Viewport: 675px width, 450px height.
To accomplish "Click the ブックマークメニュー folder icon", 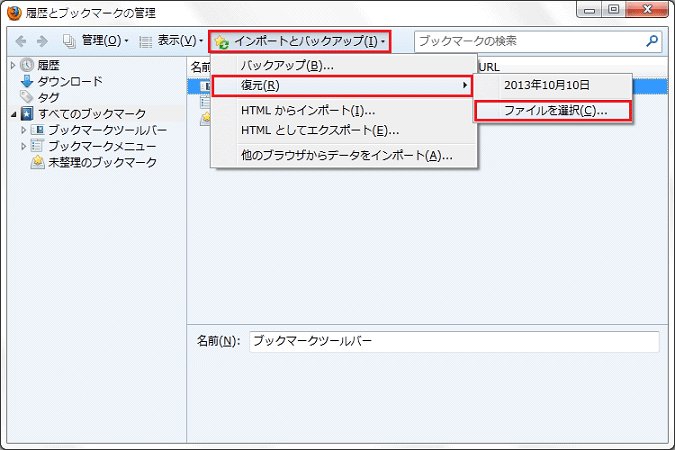I will [37, 146].
